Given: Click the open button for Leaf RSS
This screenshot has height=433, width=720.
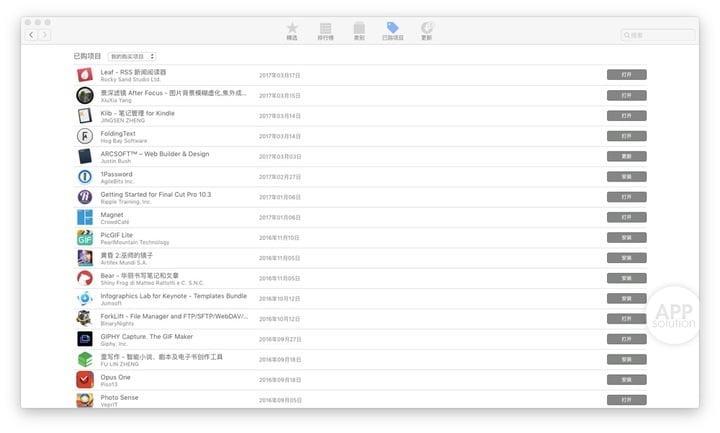Looking at the screenshot, I should [626, 75].
